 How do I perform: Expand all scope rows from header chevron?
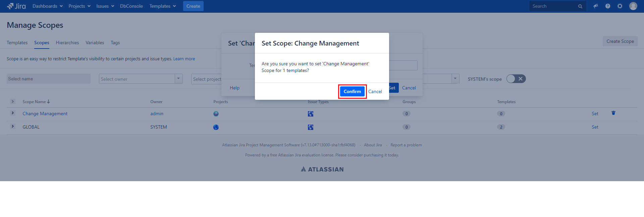click(13, 101)
